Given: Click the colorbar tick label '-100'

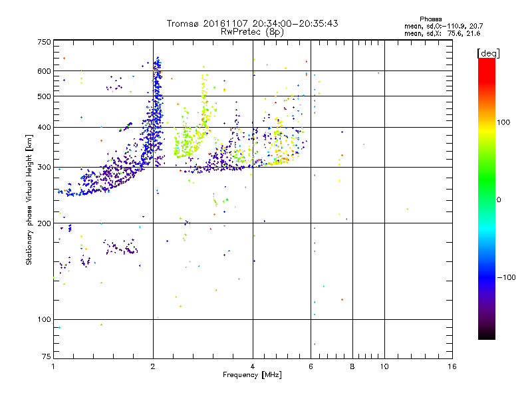Looking at the screenshot, I should 506,277.
